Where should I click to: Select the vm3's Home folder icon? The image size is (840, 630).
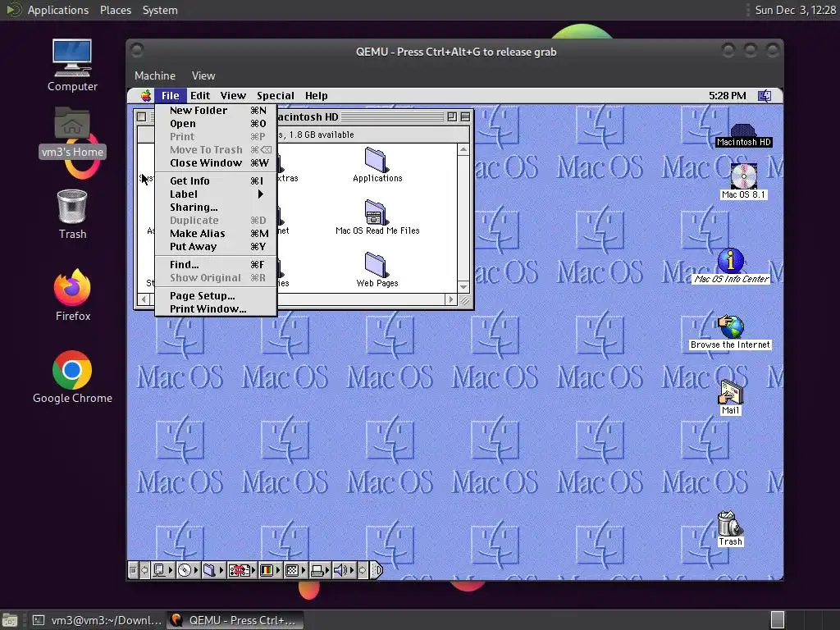click(x=72, y=132)
